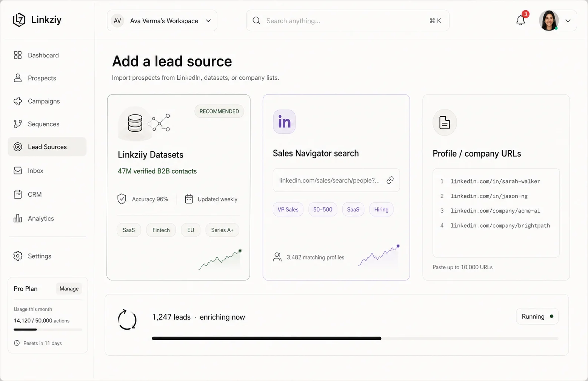Click the 50-500 filter chip

point(323,210)
